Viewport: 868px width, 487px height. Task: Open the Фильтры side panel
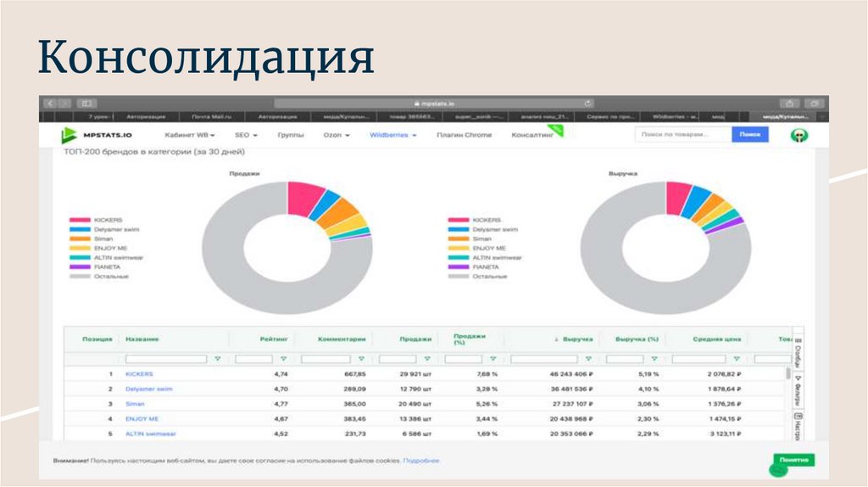[798, 390]
